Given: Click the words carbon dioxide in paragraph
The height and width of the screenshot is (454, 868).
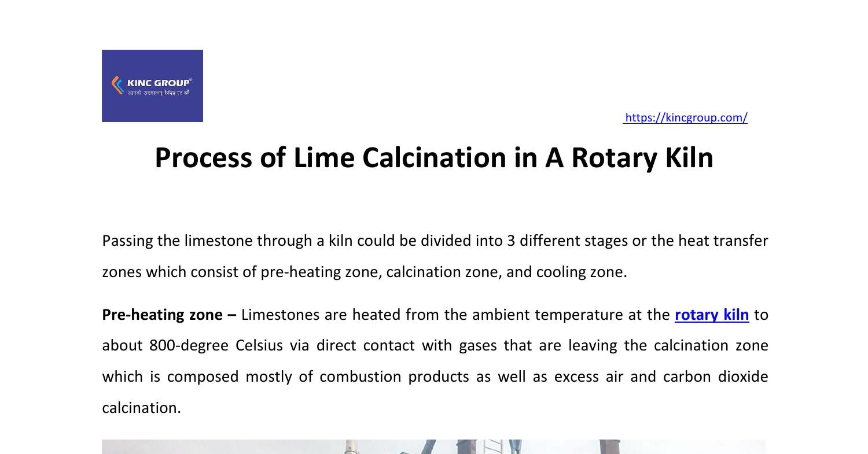Looking at the screenshot, I should coord(715,377).
